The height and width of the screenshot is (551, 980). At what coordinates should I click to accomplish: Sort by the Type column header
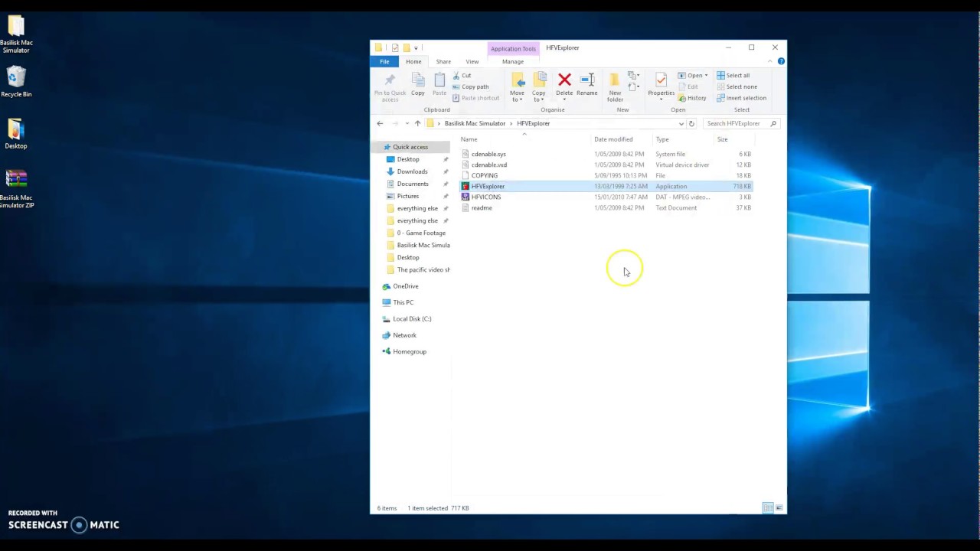click(x=662, y=139)
